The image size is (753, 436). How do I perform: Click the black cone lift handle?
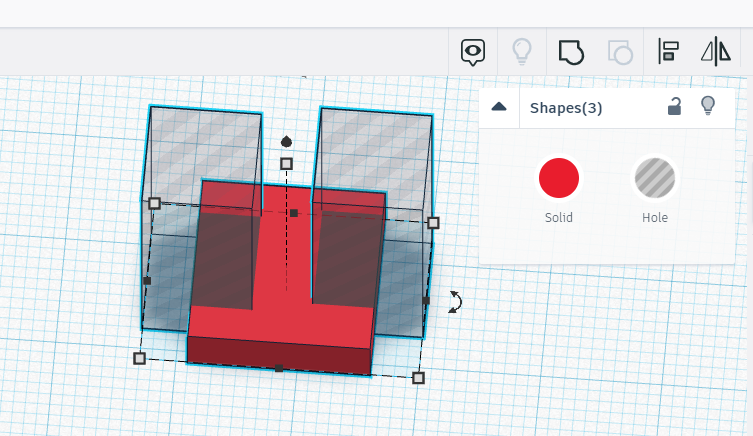(286, 141)
